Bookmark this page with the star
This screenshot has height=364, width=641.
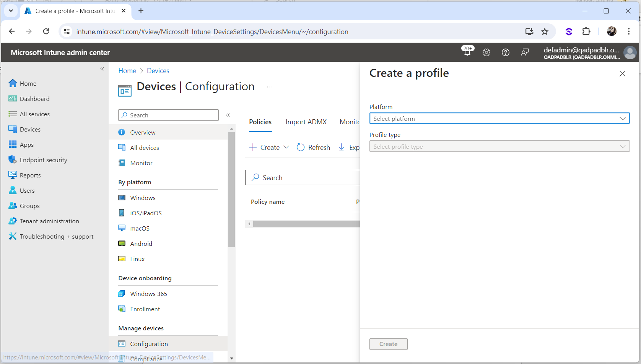point(545,31)
